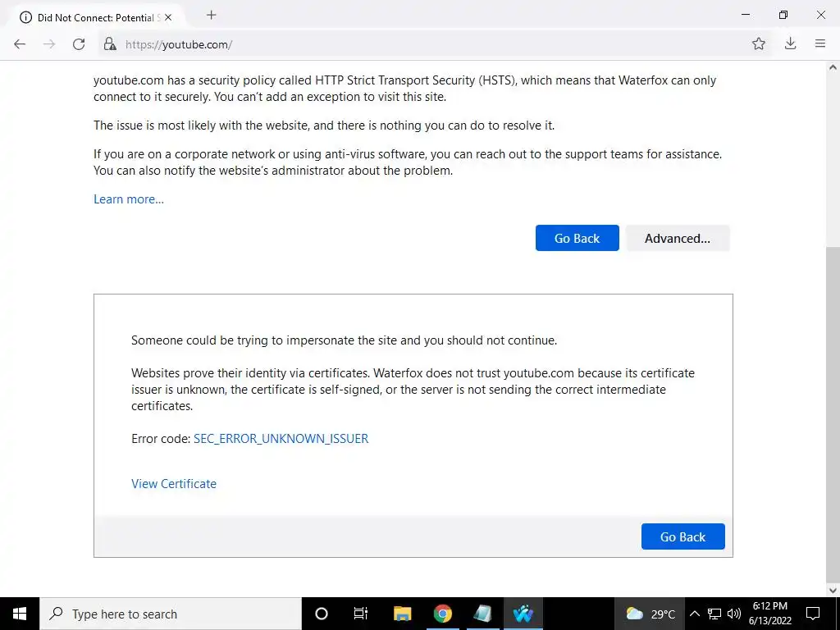Launch File Explorer from taskbar

(402, 614)
